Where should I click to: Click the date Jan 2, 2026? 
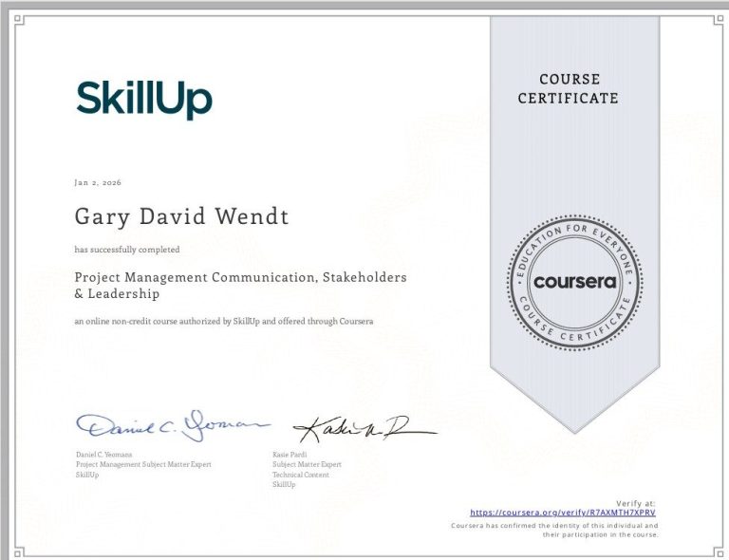(97, 182)
